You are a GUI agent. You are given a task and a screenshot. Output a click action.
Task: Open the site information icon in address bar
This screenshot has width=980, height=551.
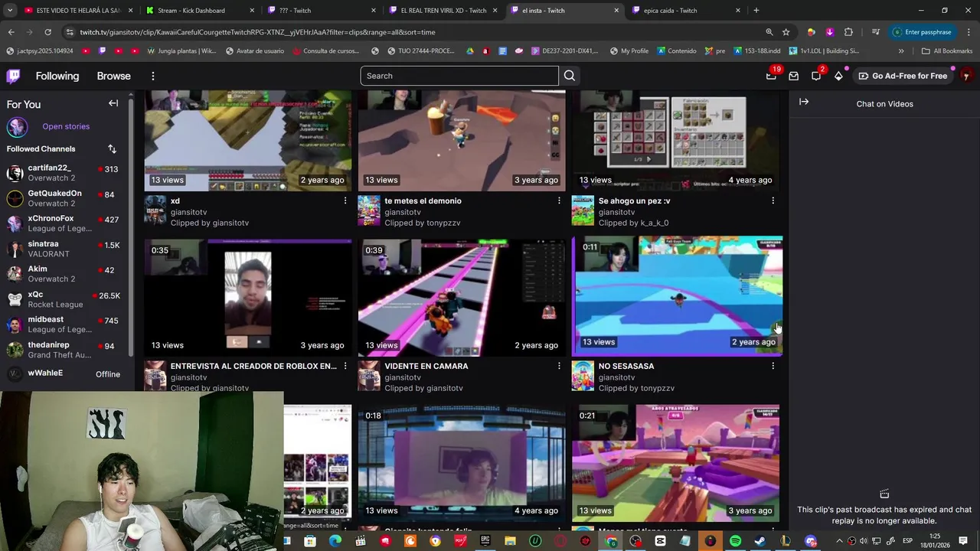point(70,32)
